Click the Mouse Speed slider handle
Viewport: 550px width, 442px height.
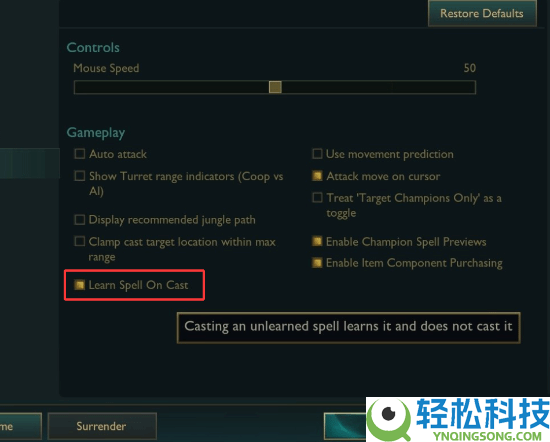pyautogui.click(x=275, y=87)
